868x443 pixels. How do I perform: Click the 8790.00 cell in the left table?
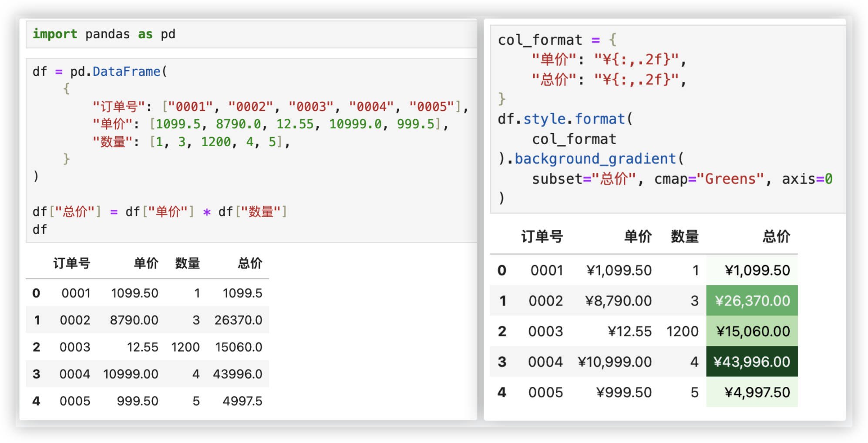[134, 320]
